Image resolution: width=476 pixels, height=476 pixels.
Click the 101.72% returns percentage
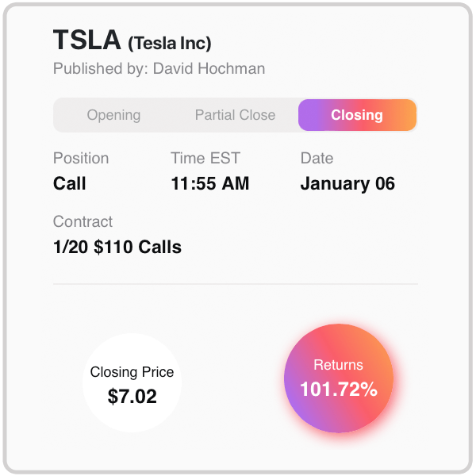pos(339,390)
